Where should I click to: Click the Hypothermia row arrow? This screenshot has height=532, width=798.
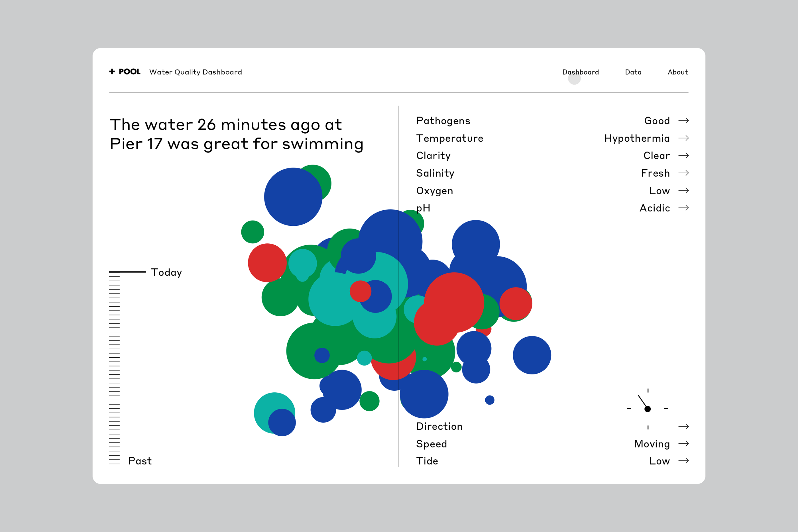(x=683, y=138)
